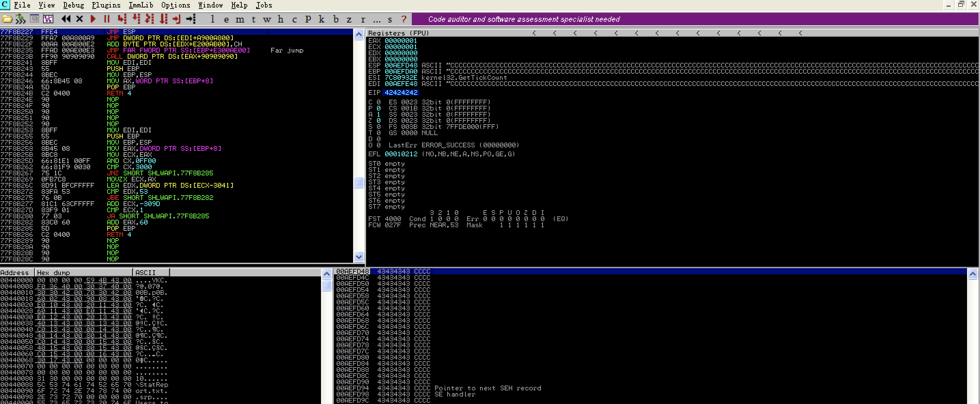The image size is (980, 404).
Task: Show patches with 'P' icon
Action: tap(308, 19)
